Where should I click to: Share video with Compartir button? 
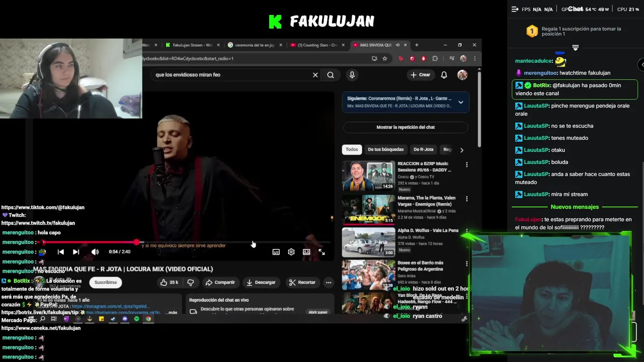(220, 283)
